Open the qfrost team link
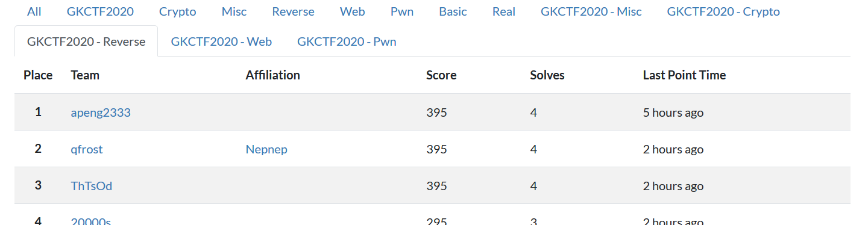This screenshot has width=868, height=225. [87, 149]
